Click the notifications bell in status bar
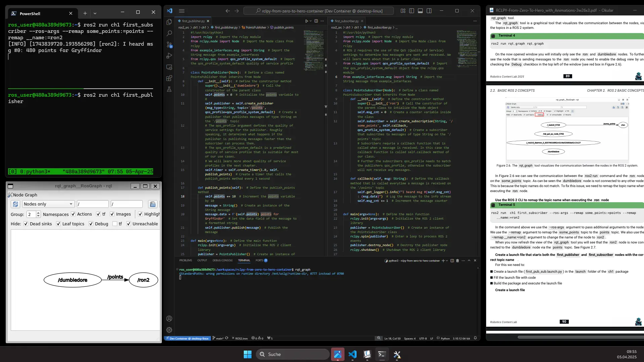The height and width of the screenshot is (362, 644). coord(475,338)
